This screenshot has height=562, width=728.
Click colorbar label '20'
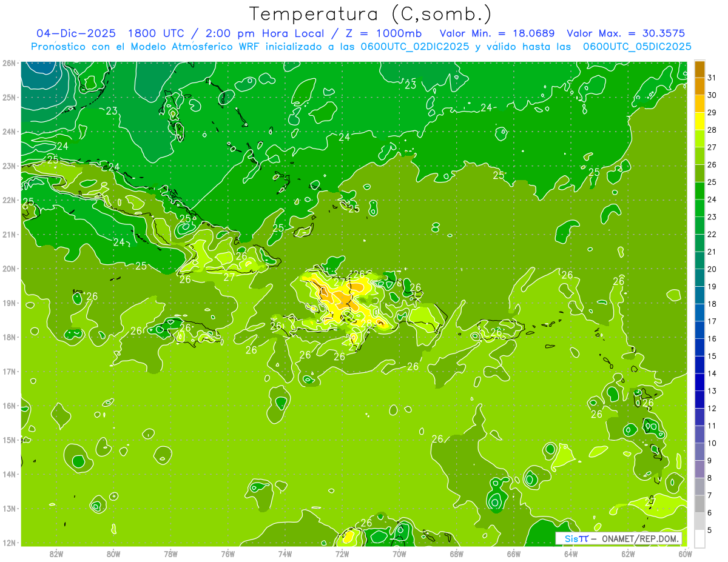coord(712,269)
